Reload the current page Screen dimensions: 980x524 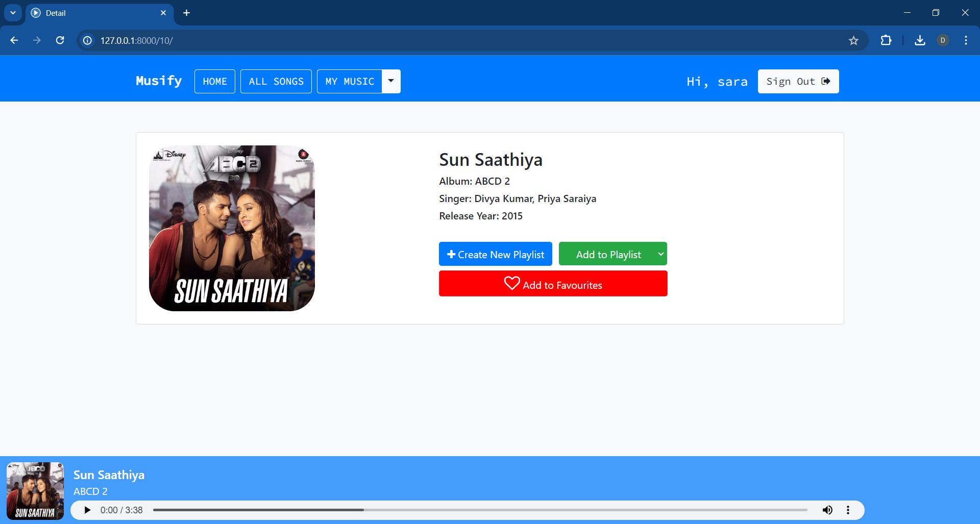[x=60, y=40]
